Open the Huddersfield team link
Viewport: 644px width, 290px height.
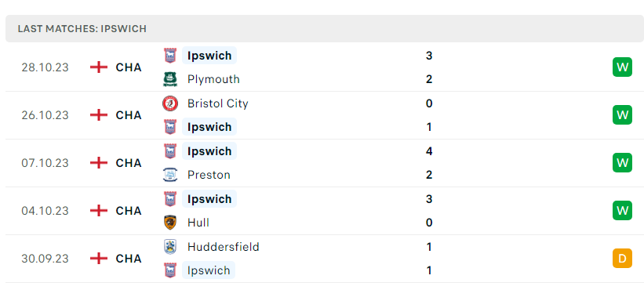[x=223, y=247]
